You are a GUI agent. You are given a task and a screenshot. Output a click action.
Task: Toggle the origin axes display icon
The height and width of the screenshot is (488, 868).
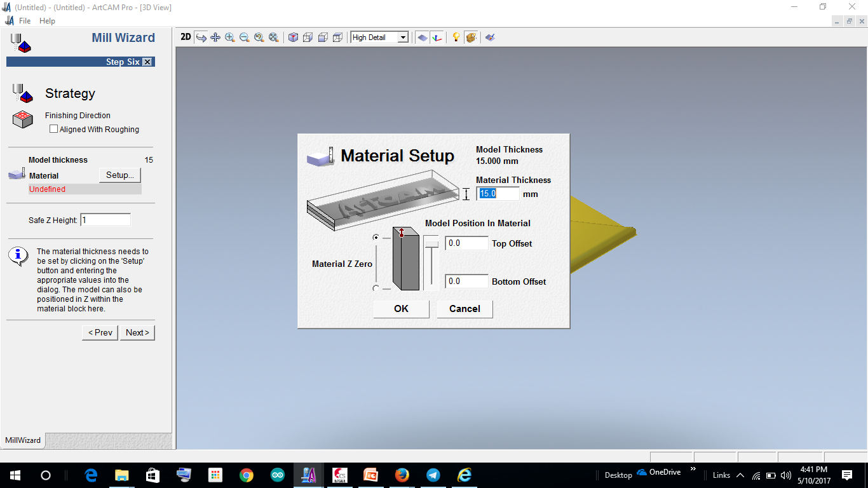coord(437,37)
